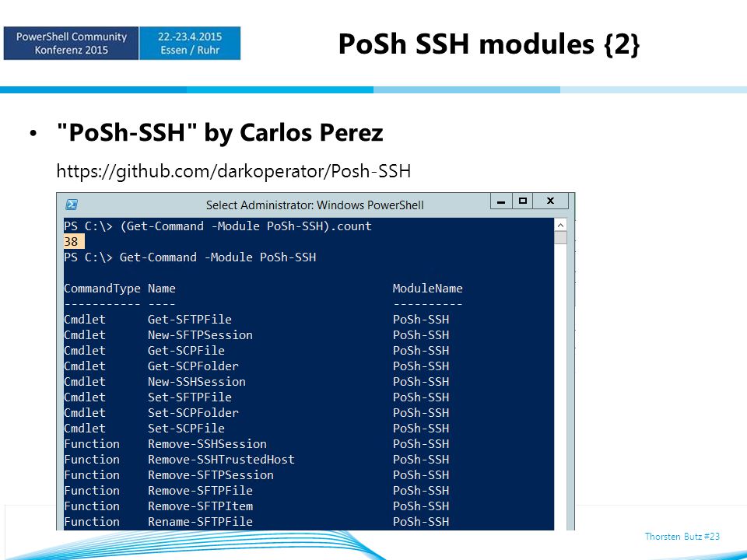Viewport: 747px width, 560px height.
Task: Maximize the Windows PowerShell window
Action: (523, 201)
